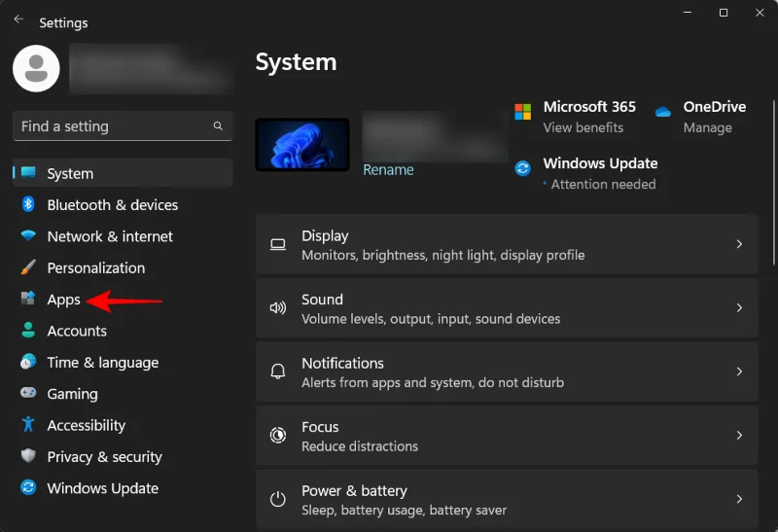Viewport: 778px width, 532px height.
Task: Click the search magnifier icon
Action: (218, 126)
